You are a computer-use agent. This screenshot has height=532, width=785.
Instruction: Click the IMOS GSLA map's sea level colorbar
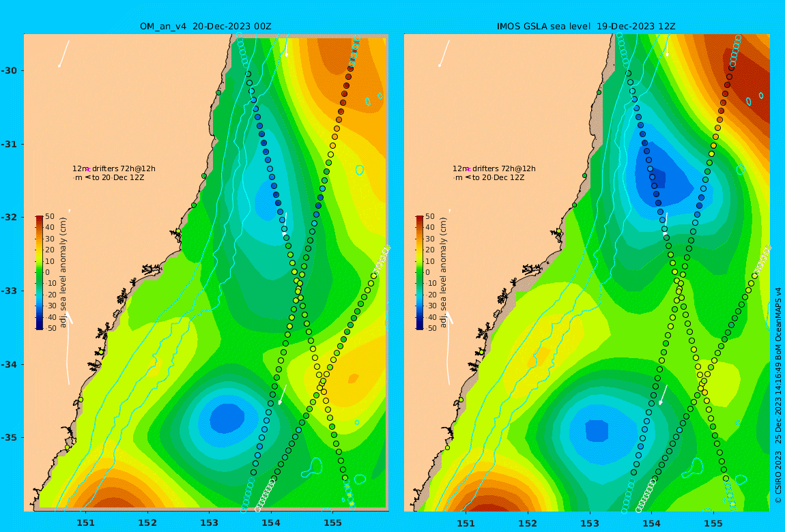[x=420, y=273]
